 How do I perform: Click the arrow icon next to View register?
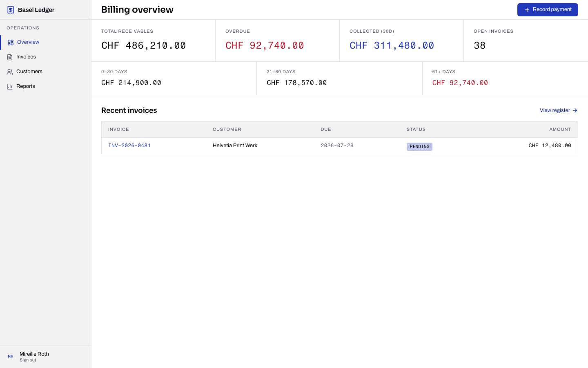575,110
